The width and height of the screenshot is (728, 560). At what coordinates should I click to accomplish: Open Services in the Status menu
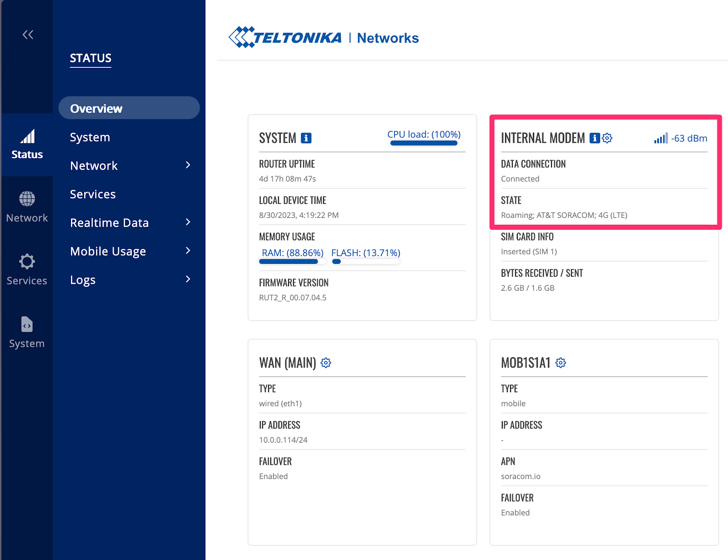93,194
